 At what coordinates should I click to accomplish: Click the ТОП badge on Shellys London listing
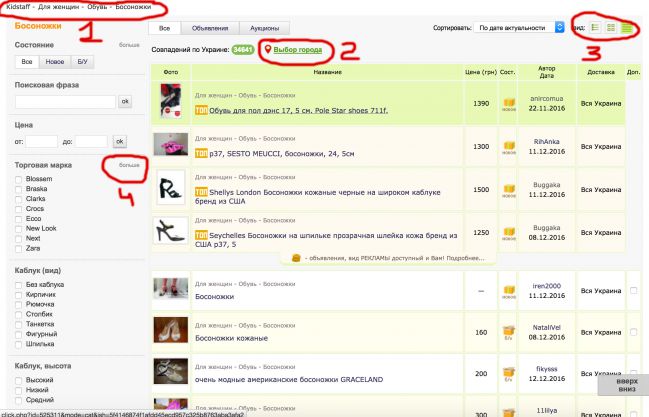tap(202, 189)
